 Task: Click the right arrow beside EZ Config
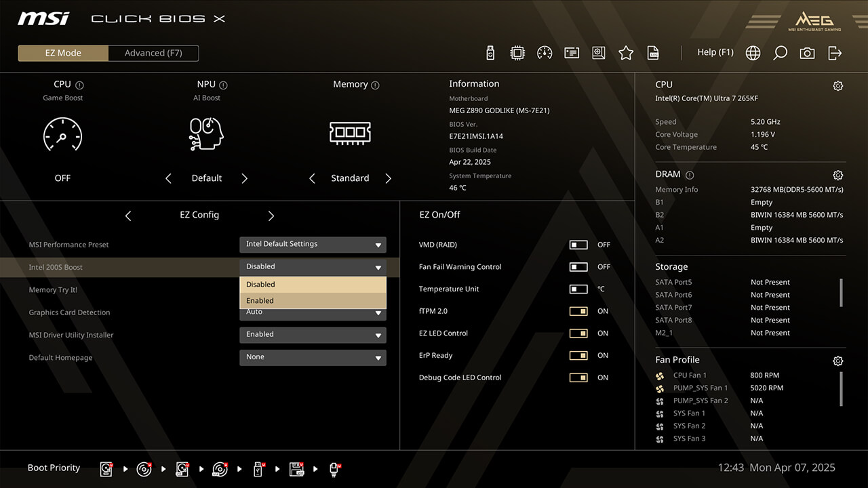[271, 216]
